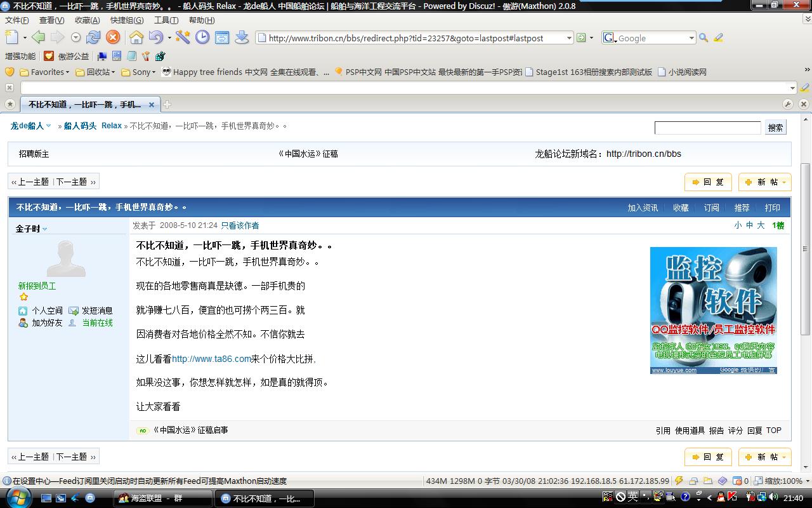Select the 不比不知道 browser tab
This screenshot has width=812, height=508.
point(89,104)
